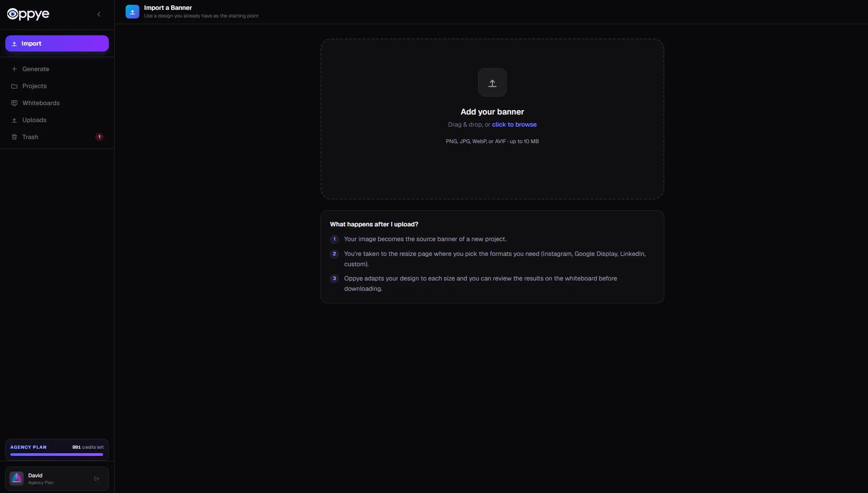Viewport: 868px width, 493px height.
Task: Open David's account name
Action: coord(35,476)
